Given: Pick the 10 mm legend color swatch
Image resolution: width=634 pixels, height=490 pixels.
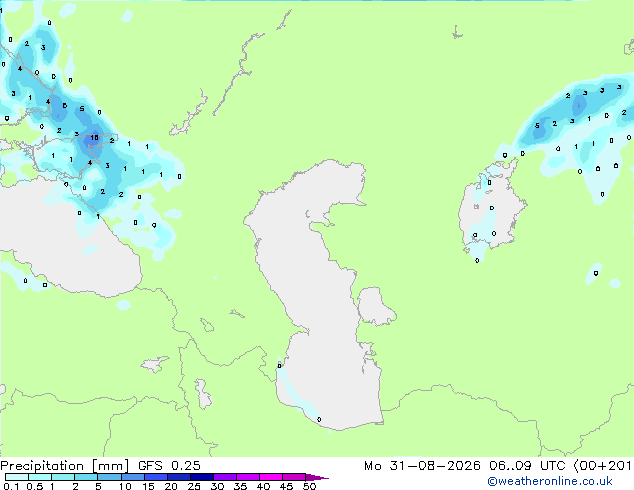Looking at the screenshot, I should (133, 477).
